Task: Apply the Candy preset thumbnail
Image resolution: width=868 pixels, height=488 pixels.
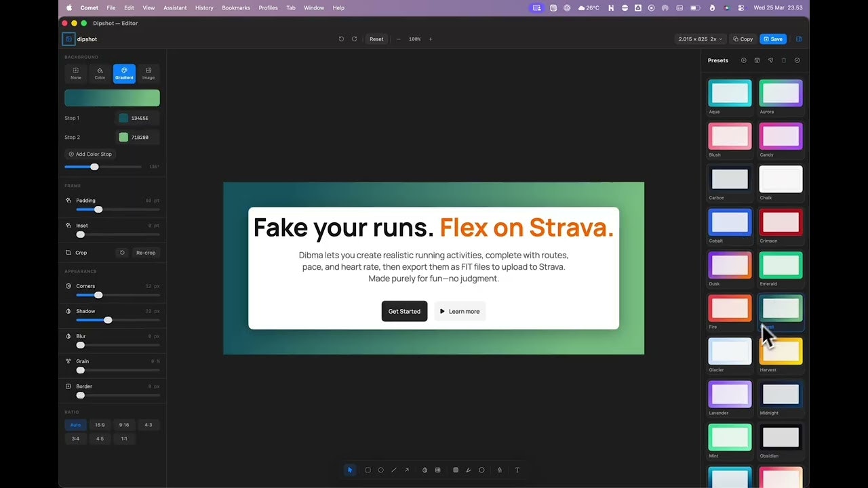Action: coord(781,136)
